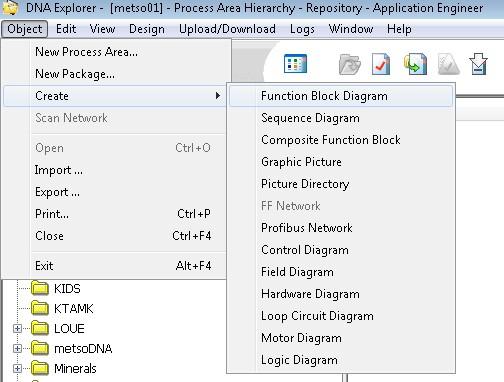
Task: Select the KIDS folder icon
Action: [40, 288]
